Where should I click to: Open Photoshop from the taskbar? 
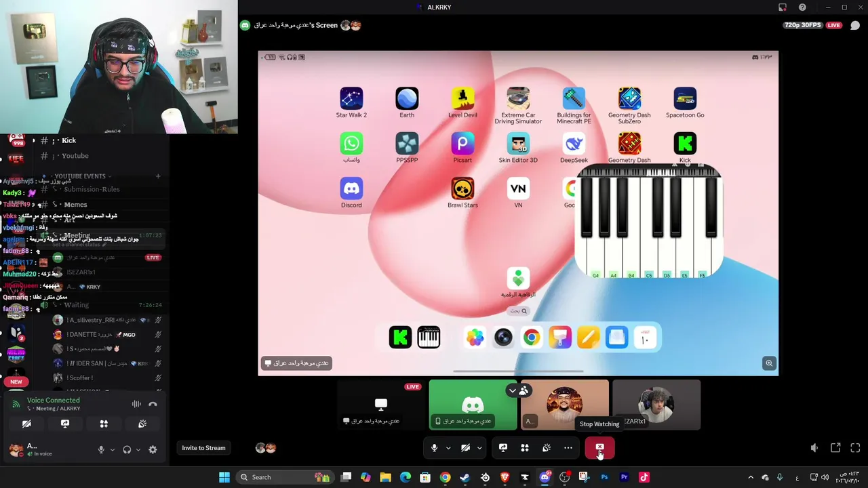[x=604, y=477]
